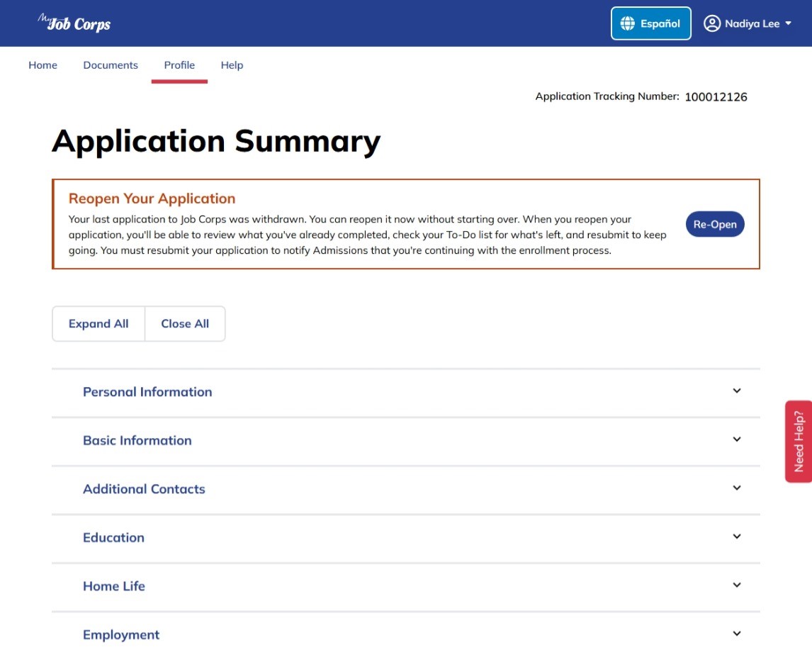Screen dimensions: 812x650
Task: Select the Profile tab
Action: point(179,65)
